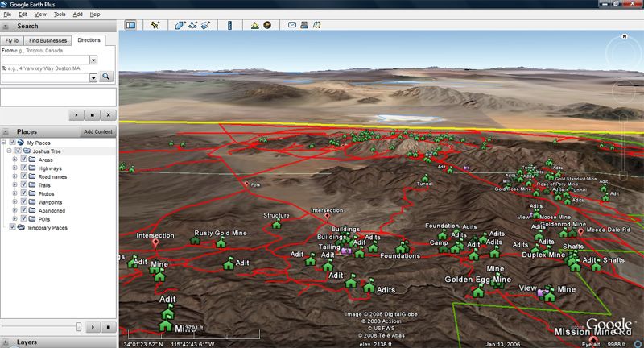Toggle the Waypoints folder checkbox
The image size is (644, 348).
[24, 201]
